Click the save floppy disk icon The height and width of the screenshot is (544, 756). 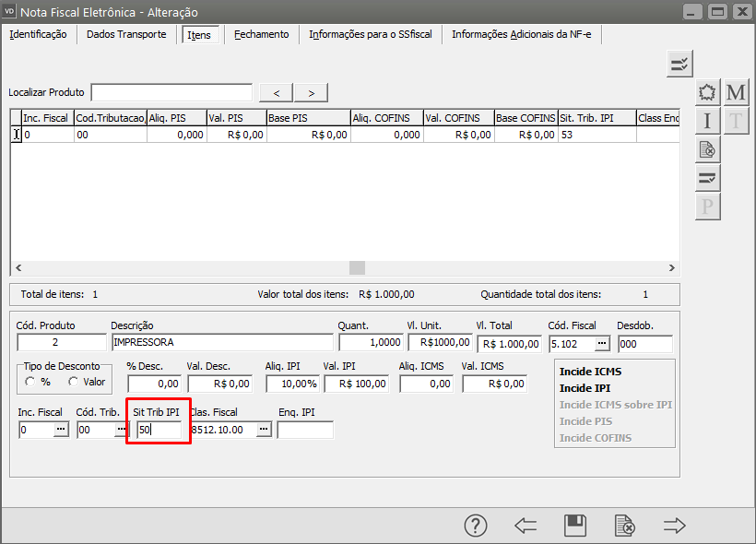pos(575,526)
